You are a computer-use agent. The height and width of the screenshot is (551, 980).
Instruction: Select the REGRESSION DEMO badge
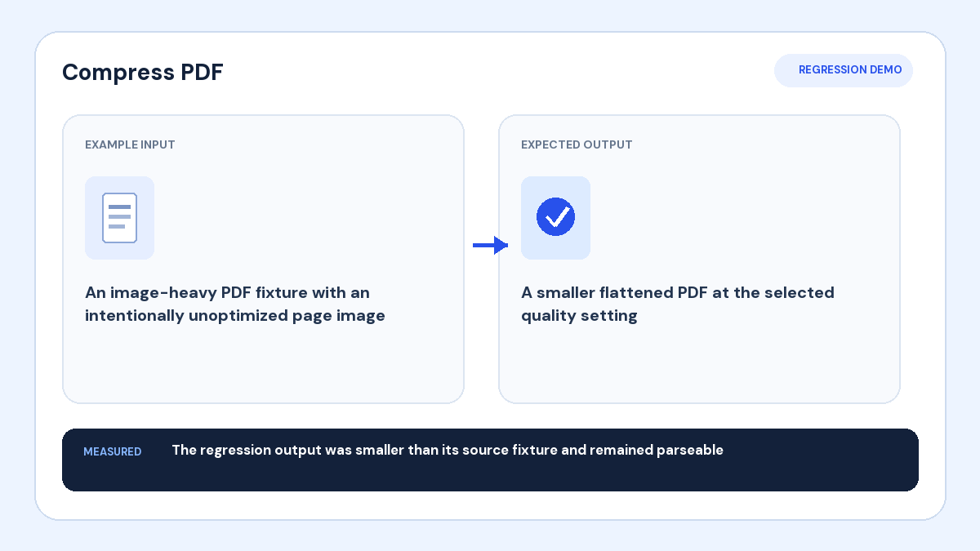tap(844, 70)
